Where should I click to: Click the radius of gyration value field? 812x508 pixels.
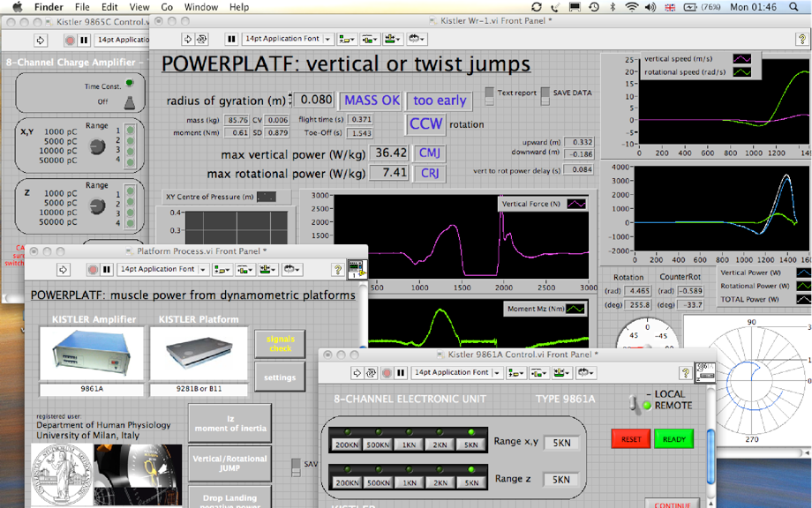point(316,100)
